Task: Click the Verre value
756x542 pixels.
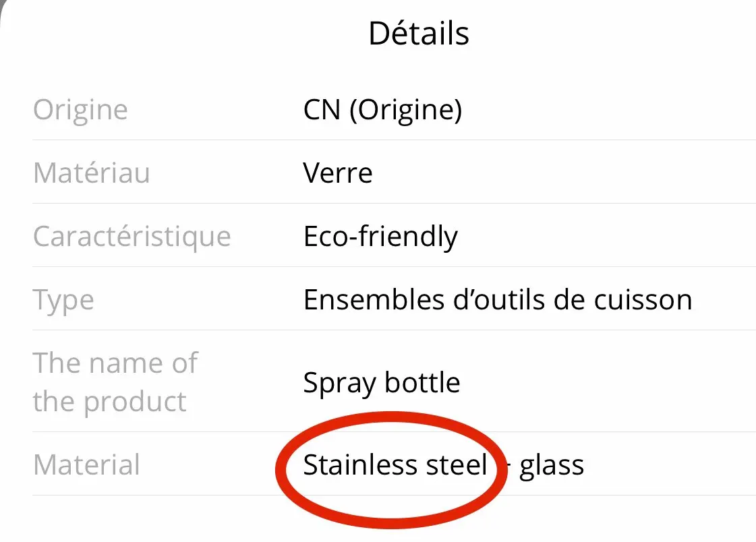Action: 337,173
